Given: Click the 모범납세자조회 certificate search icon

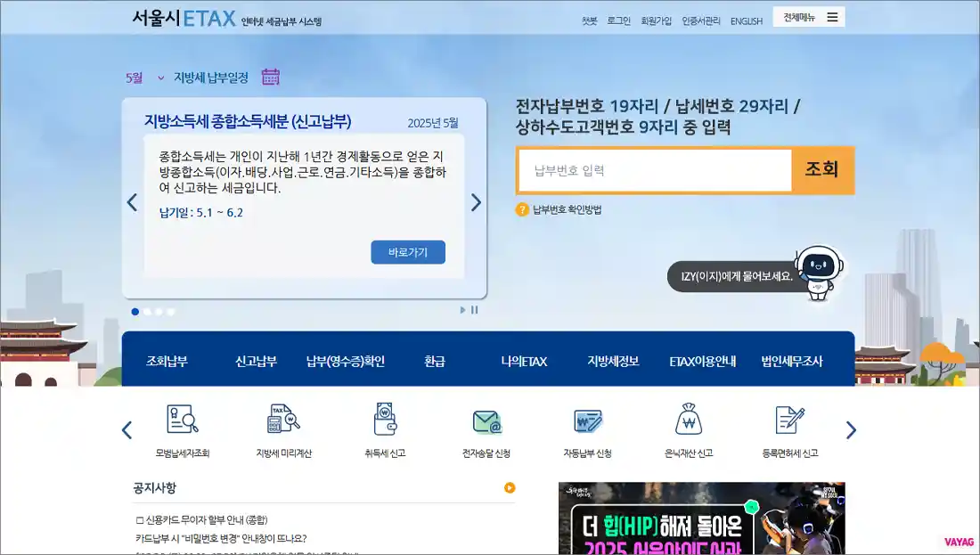Looking at the screenshot, I should pos(183,419).
